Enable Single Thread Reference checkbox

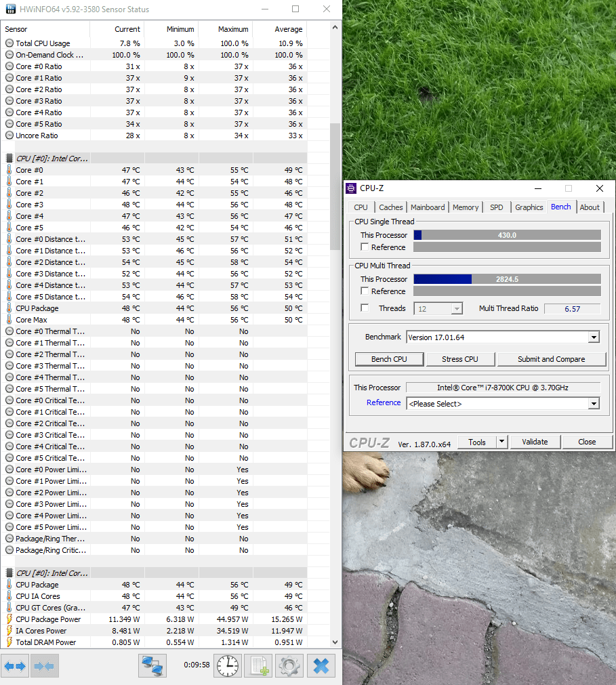(x=365, y=247)
